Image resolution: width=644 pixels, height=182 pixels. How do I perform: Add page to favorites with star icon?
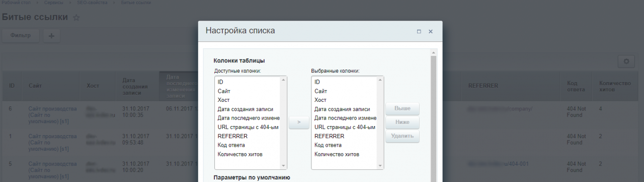tap(76, 18)
